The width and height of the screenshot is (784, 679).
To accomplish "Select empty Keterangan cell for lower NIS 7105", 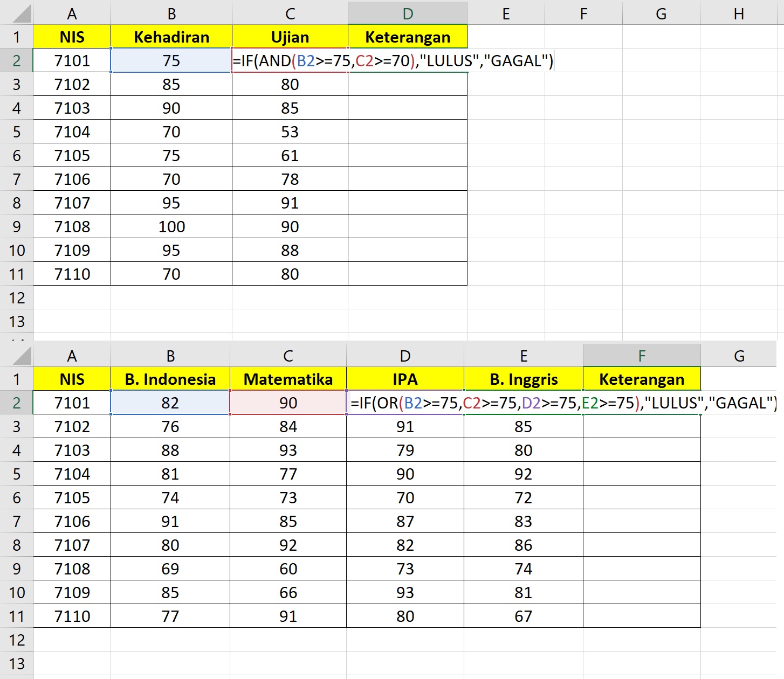I will [x=642, y=497].
